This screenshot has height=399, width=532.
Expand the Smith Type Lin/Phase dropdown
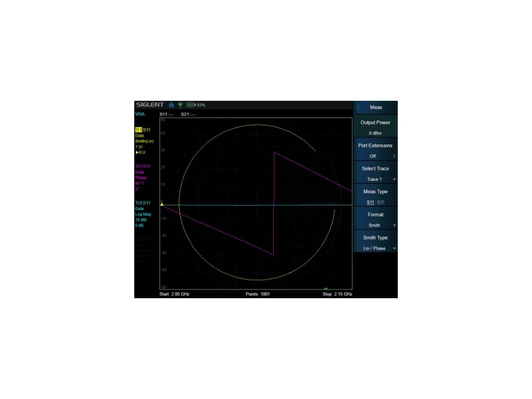(375, 248)
